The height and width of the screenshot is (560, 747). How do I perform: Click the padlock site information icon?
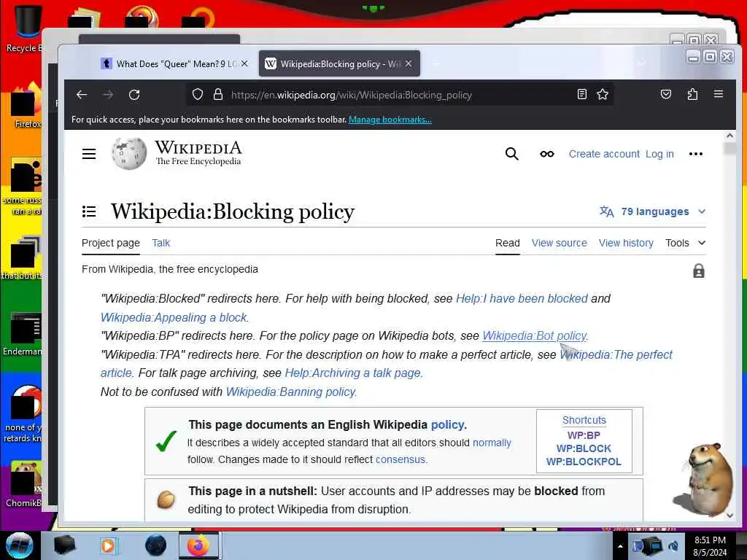pos(218,94)
